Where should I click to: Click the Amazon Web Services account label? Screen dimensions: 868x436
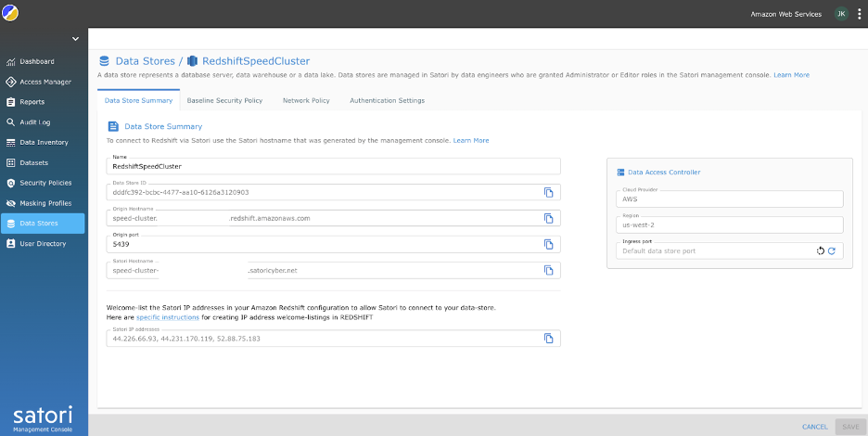point(785,15)
